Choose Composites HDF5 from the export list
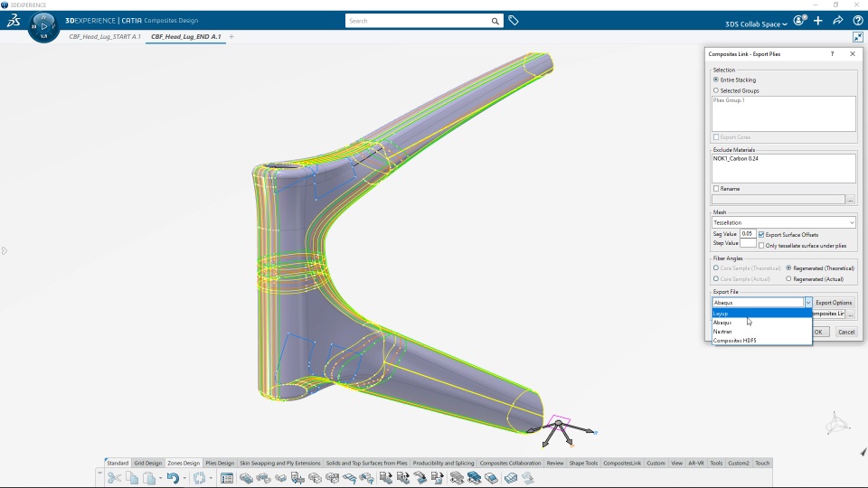Viewport: 868px width, 488px height. coord(761,341)
